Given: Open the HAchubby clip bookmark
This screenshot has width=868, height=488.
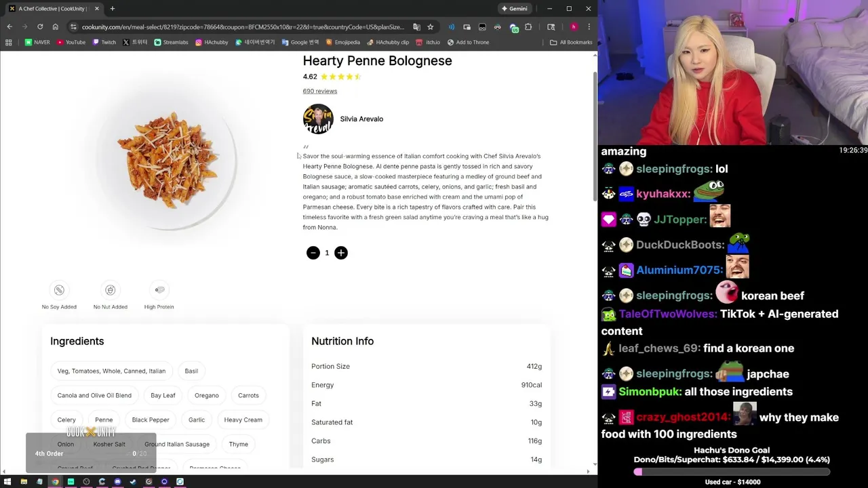Looking at the screenshot, I should [388, 42].
